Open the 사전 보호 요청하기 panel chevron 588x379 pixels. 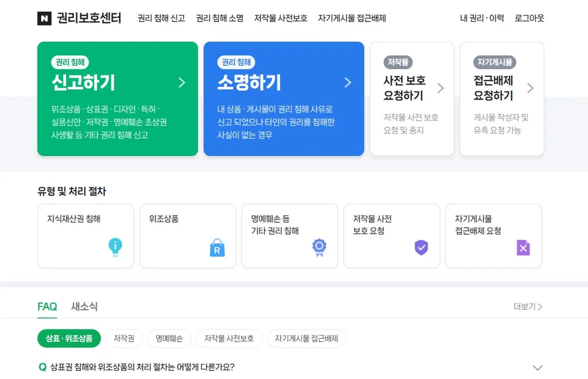(x=441, y=88)
